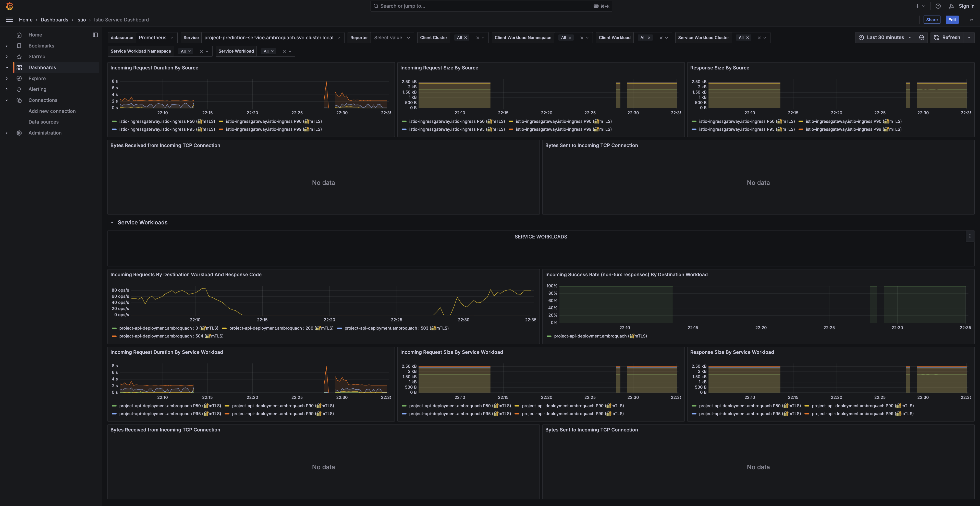This screenshot has height=506, width=980.
Task: Open the Service selector dropdown
Action: 272,38
